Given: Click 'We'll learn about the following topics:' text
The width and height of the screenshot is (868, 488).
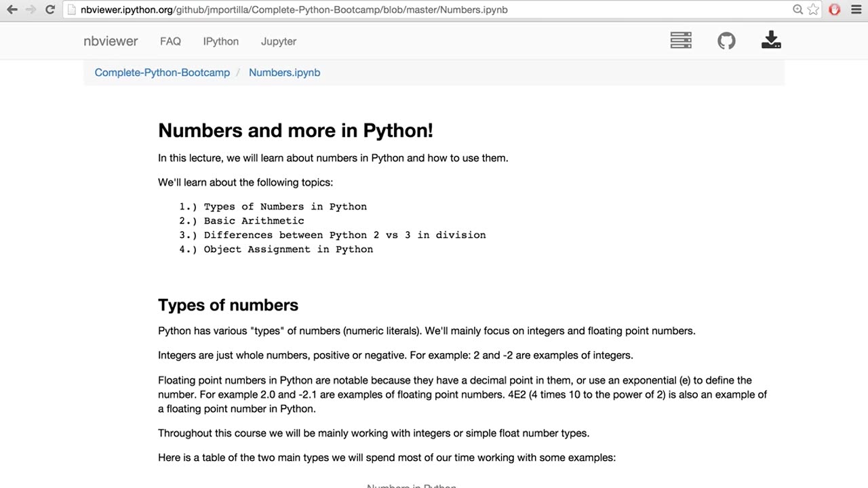Looking at the screenshot, I should (245, 182).
